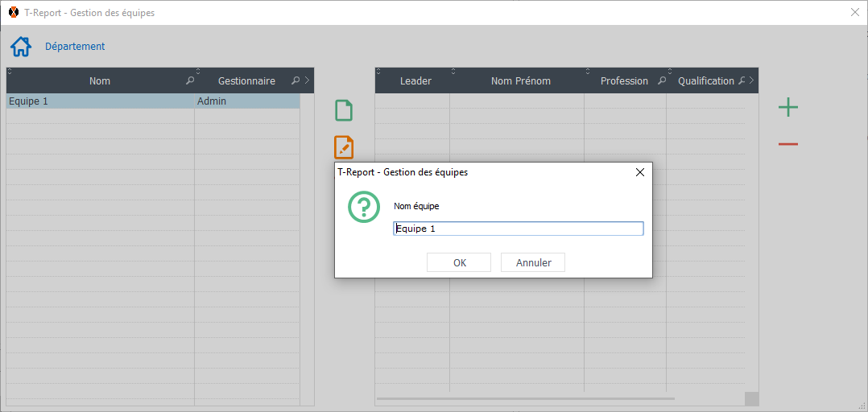Click the search magnifier in Profession column
The width and height of the screenshot is (868, 412).
[x=662, y=81]
